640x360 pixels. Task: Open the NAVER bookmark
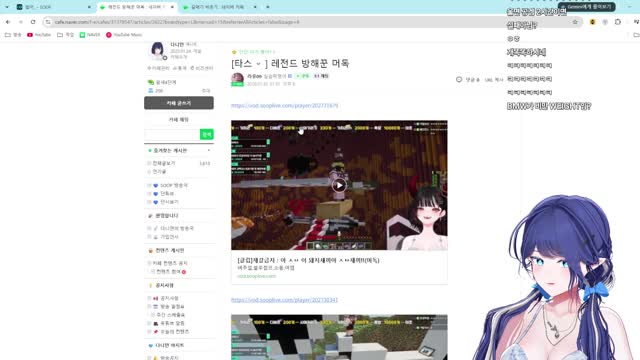[90, 35]
